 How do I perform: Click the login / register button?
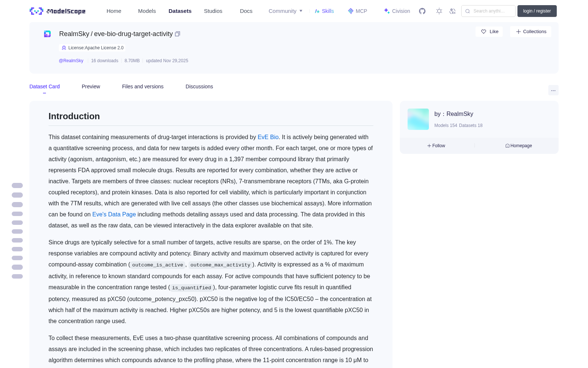[537, 11]
